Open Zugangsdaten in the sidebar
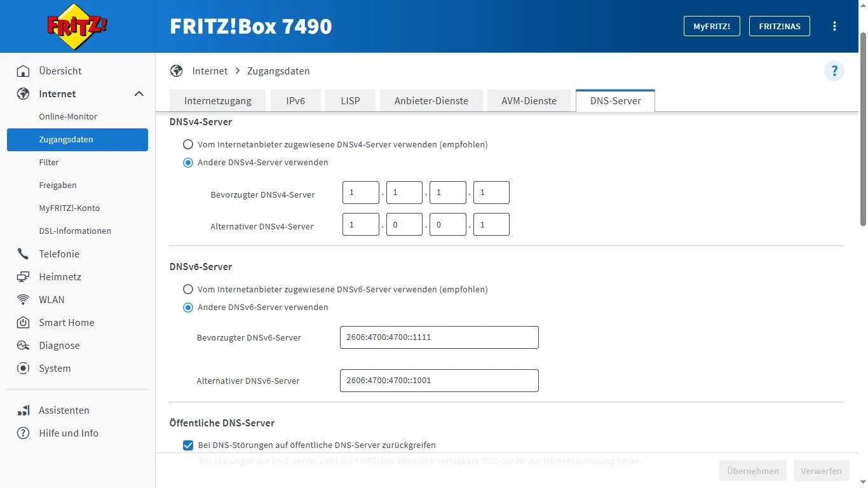Viewport: 868px width, 488px height. tap(78, 140)
